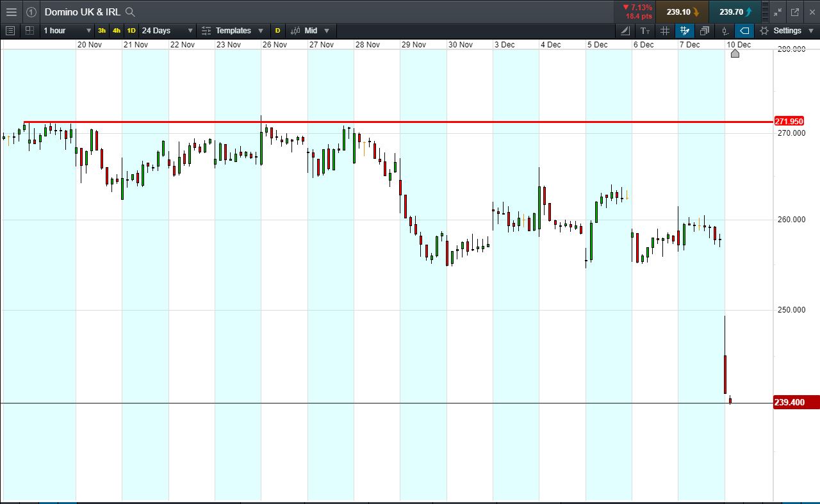Viewport: 820px width, 504px height.
Task: Toggle the price label tag icon
Action: 744,31
